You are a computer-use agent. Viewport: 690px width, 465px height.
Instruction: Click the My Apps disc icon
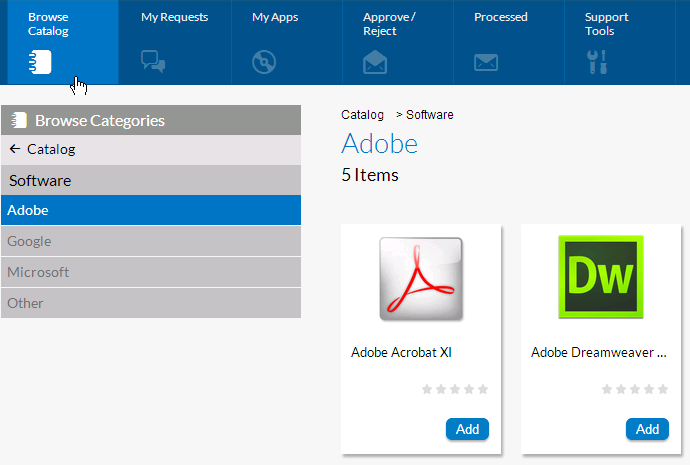point(264,62)
